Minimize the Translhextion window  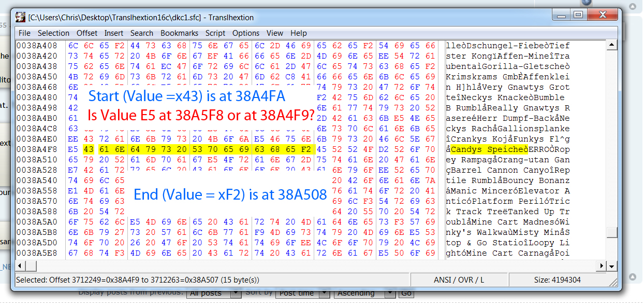pos(563,15)
